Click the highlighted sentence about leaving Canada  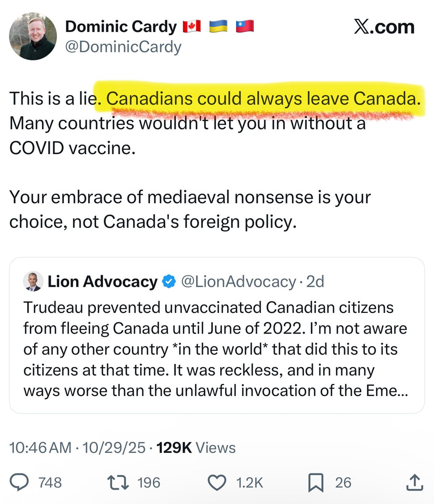[x=263, y=99]
